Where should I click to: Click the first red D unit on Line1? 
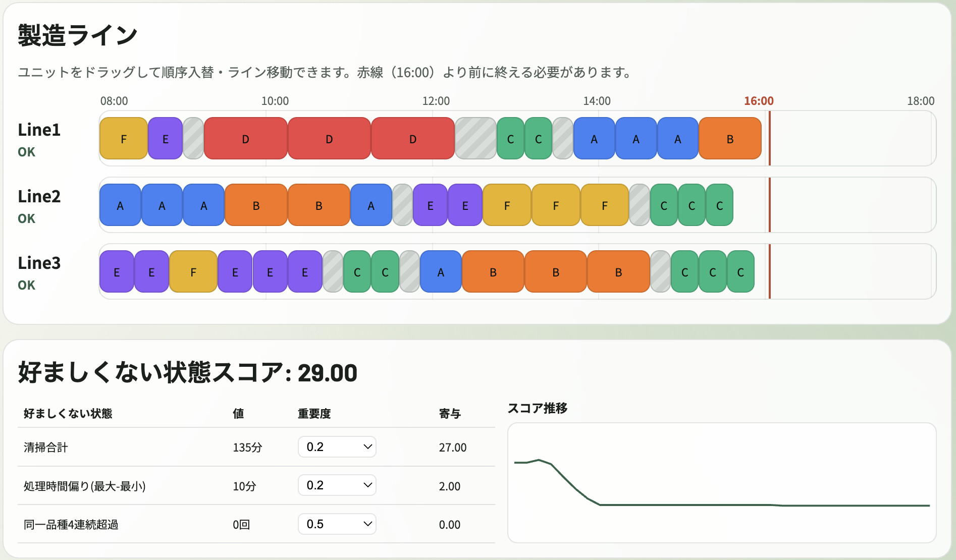point(245,138)
